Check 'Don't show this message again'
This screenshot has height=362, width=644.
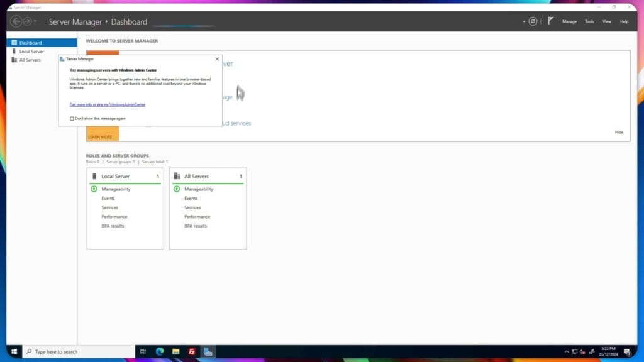[x=70, y=118]
